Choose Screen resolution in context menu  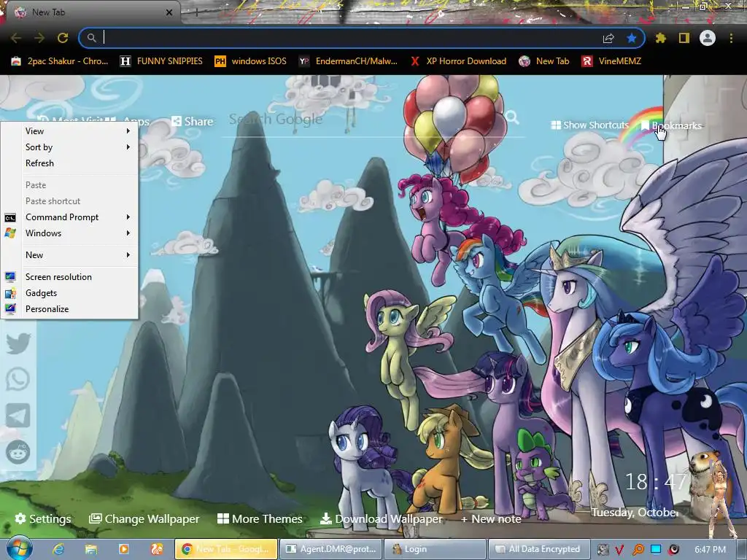pyautogui.click(x=69, y=277)
